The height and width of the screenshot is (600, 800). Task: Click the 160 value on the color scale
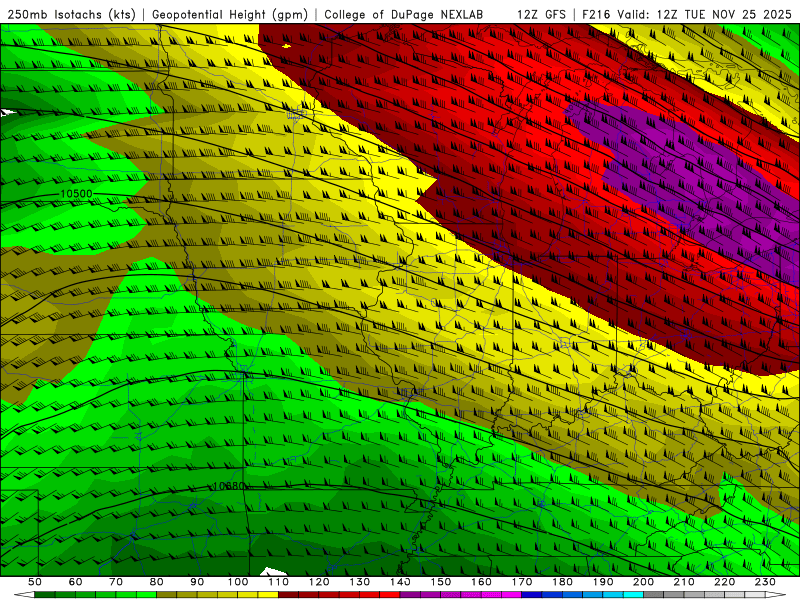481,582
